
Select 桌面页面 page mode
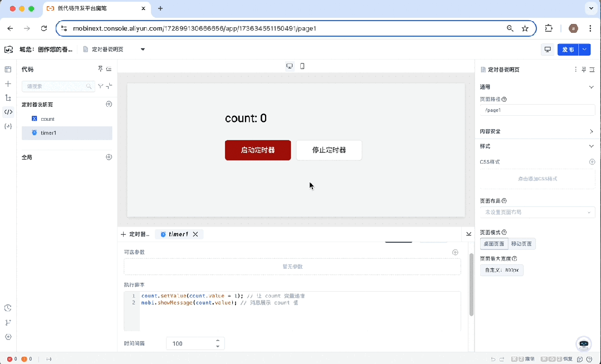coord(494,244)
